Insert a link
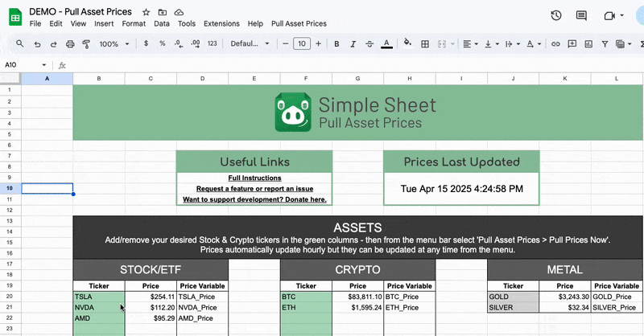The height and width of the screenshot is (336, 644). [555, 44]
